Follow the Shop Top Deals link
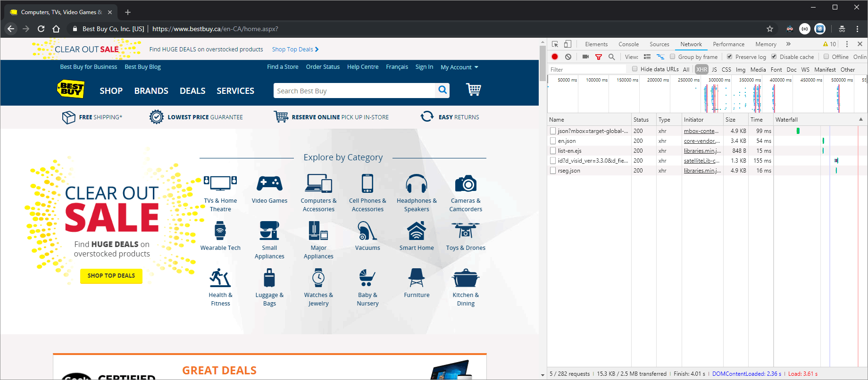This screenshot has height=380, width=868. 295,49
